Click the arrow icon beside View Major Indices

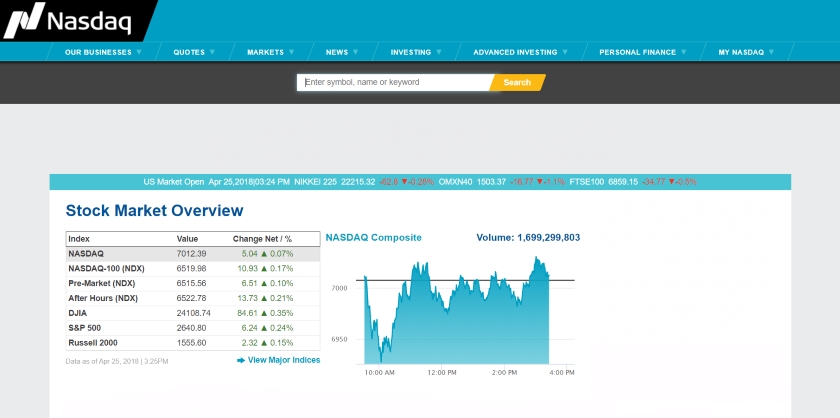pos(241,361)
